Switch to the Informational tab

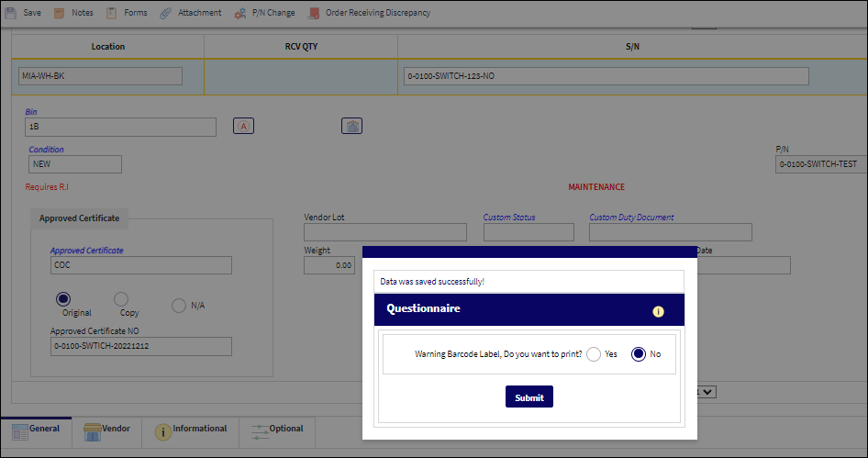click(x=191, y=431)
